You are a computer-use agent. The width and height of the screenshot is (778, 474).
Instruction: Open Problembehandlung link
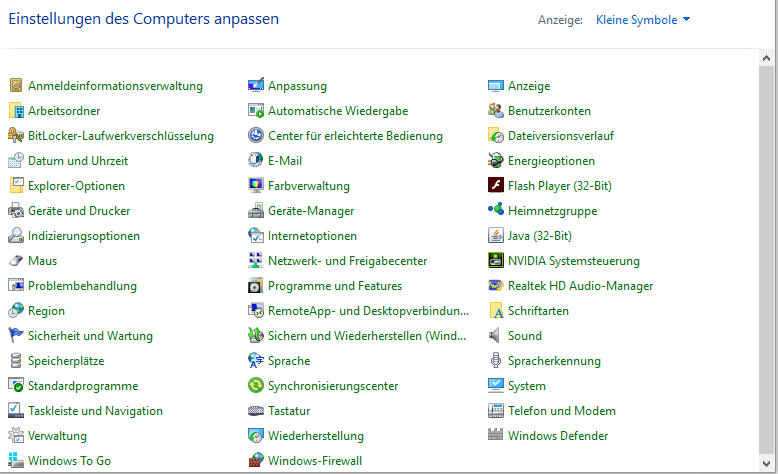tap(82, 286)
